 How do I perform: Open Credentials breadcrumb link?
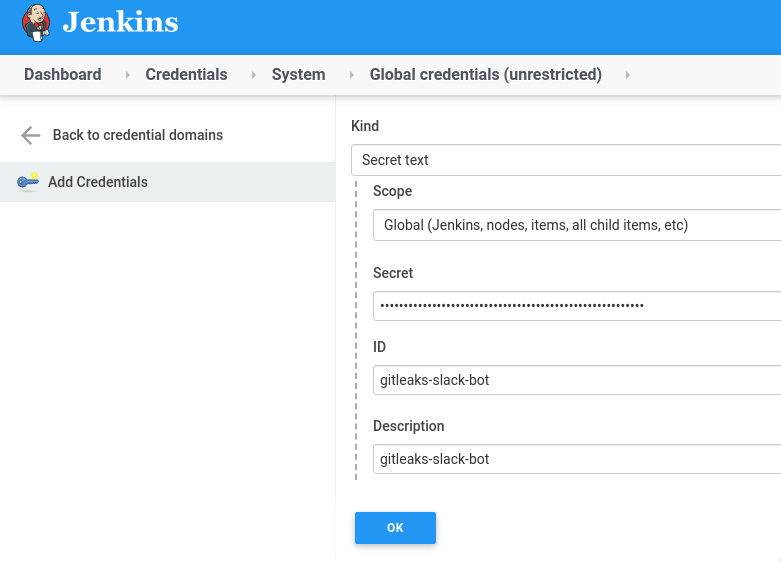tap(186, 74)
